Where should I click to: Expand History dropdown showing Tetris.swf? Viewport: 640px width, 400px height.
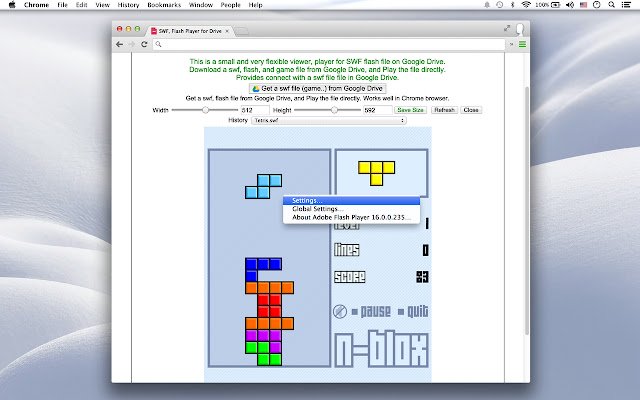(329, 120)
